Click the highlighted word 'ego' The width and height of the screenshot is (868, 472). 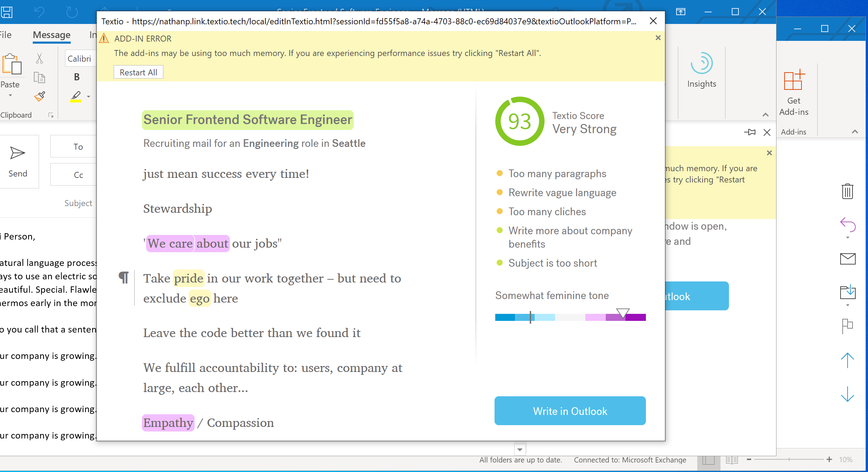[x=200, y=298]
